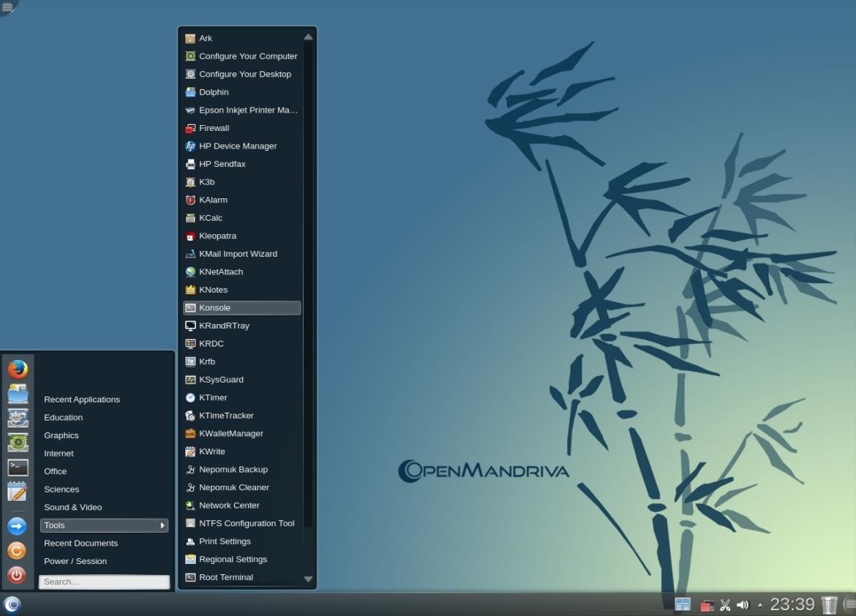Launch Firefox from the favorites sidebar
The image size is (856, 616).
[x=18, y=369]
